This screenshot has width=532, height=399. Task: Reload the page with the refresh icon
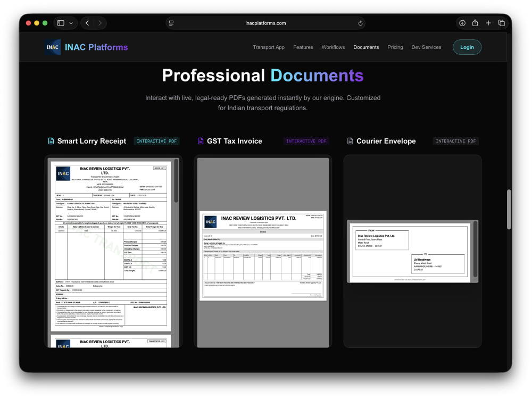tap(360, 23)
